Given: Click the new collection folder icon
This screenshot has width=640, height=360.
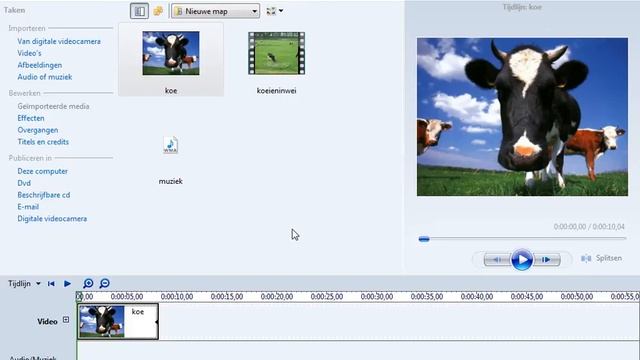Looking at the screenshot, I should pos(158,11).
